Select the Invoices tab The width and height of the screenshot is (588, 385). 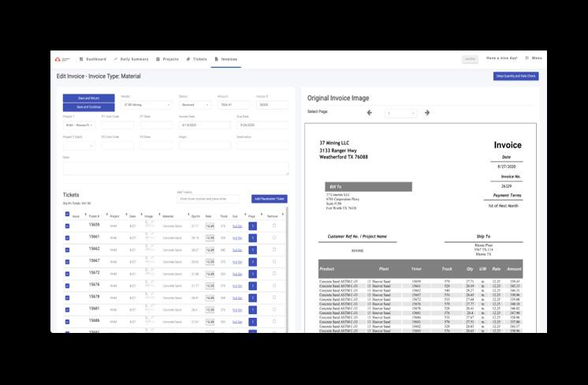[225, 59]
